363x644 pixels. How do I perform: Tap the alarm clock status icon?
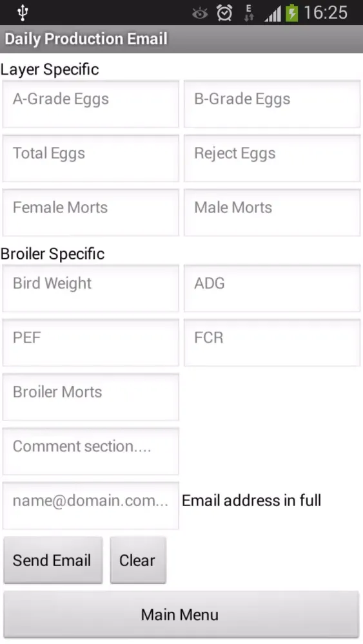tap(224, 13)
